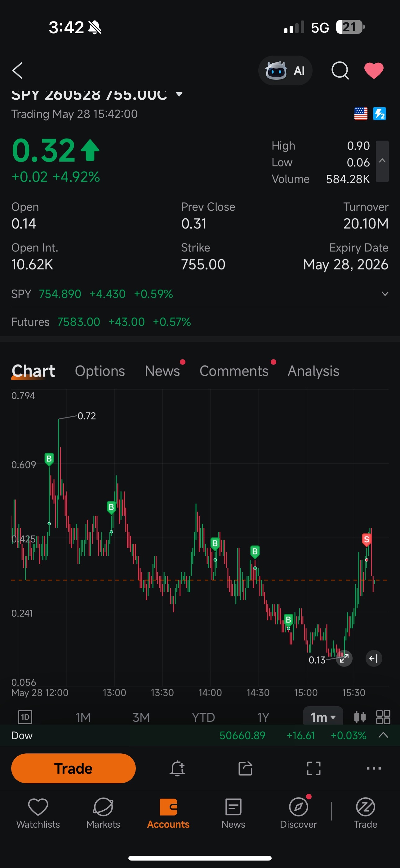Jump to latest candle arrow button

point(374,658)
